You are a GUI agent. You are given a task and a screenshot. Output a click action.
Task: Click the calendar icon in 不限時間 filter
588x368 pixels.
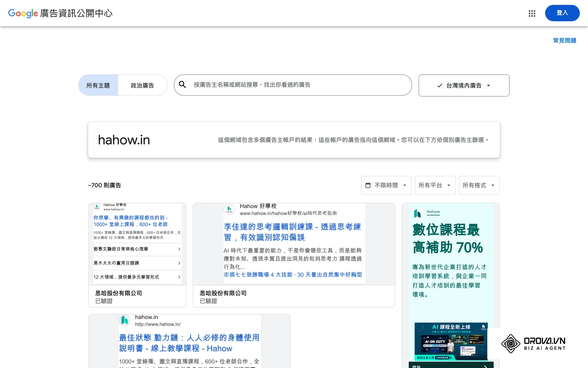click(368, 185)
